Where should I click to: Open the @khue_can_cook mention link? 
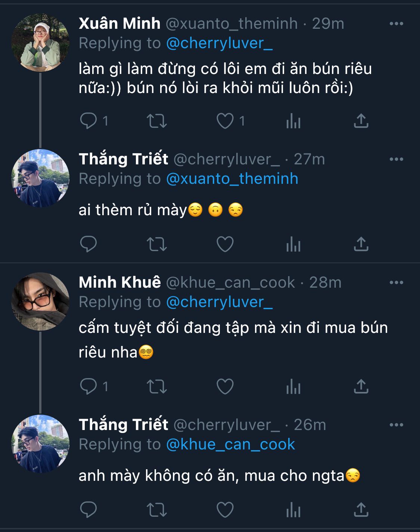click(230, 444)
